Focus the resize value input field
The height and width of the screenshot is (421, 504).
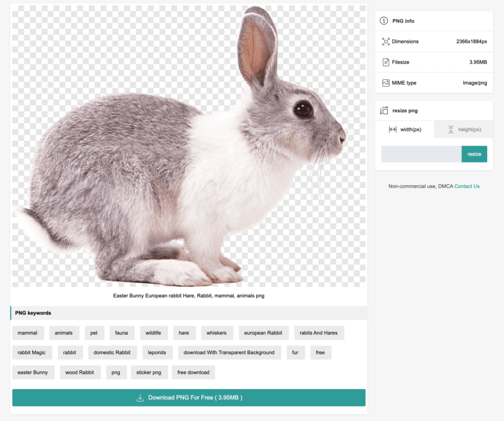tap(421, 154)
